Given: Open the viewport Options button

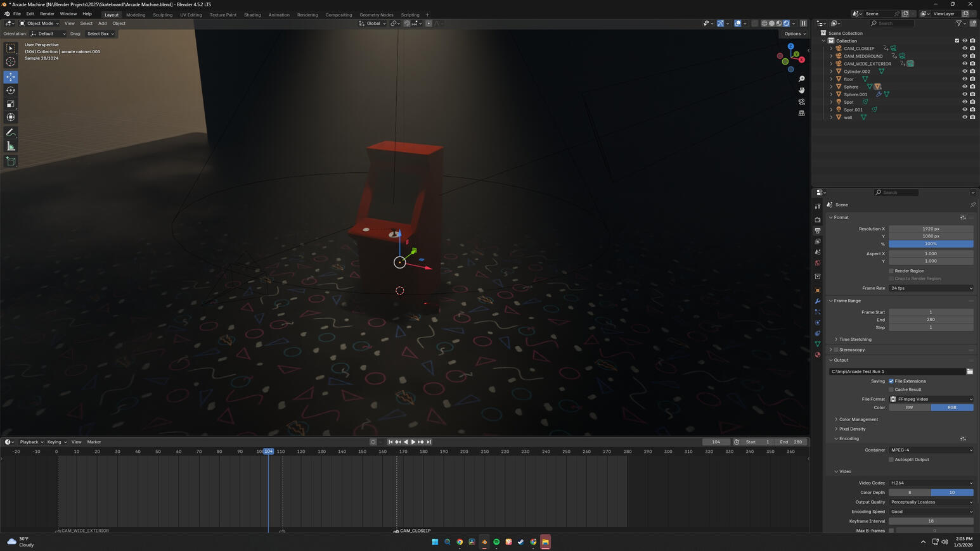Looking at the screenshot, I should click(795, 34).
